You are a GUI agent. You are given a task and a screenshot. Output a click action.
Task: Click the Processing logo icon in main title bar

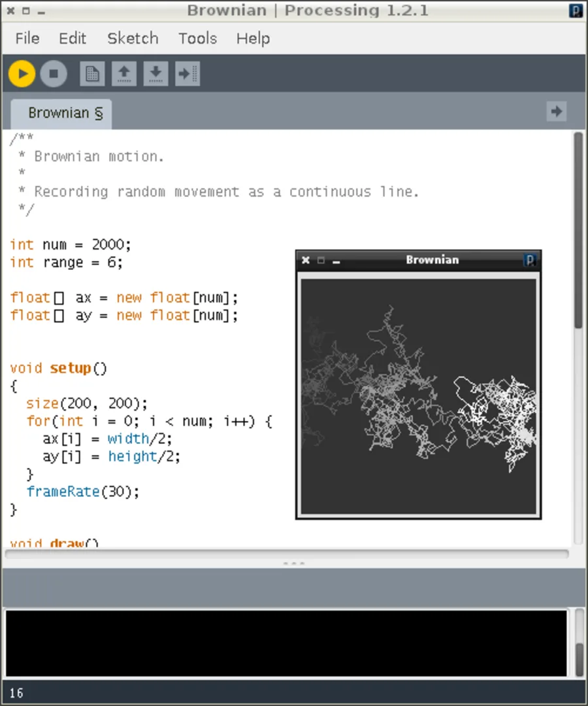click(576, 10)
